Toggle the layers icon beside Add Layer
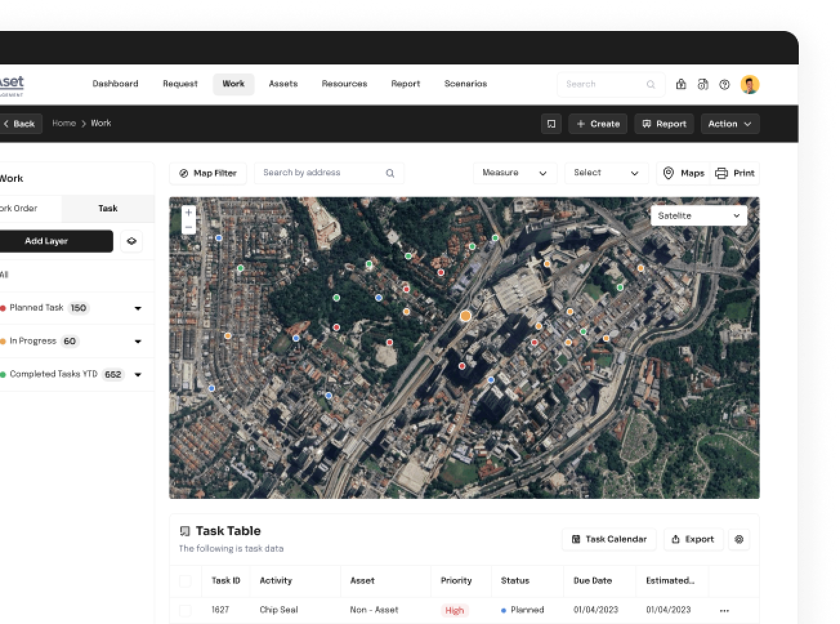Screen dimensions: 840x624 click(x=131, y=241)
